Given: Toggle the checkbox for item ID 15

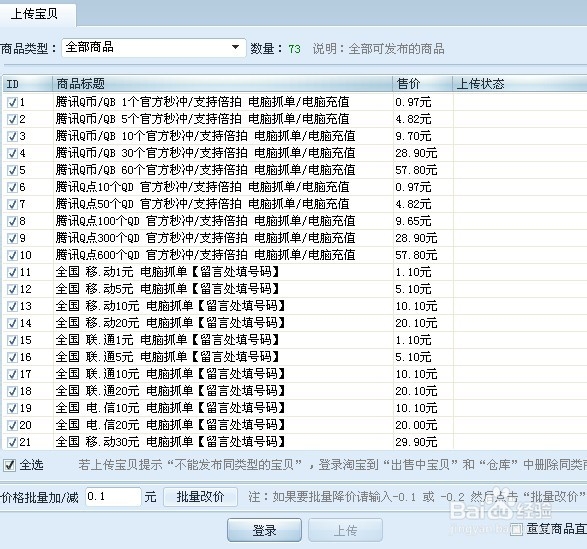Looking at the screenshot, I should (12, 340).
